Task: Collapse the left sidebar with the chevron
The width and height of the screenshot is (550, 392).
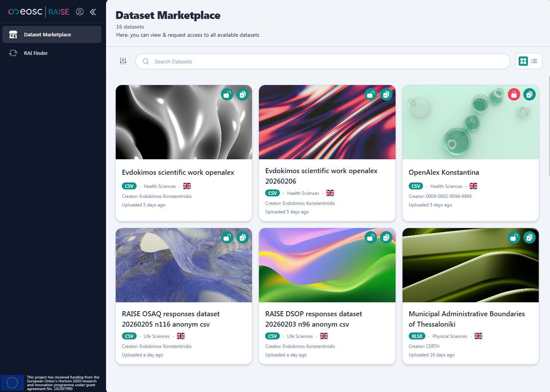Action: tap(93, 12)
